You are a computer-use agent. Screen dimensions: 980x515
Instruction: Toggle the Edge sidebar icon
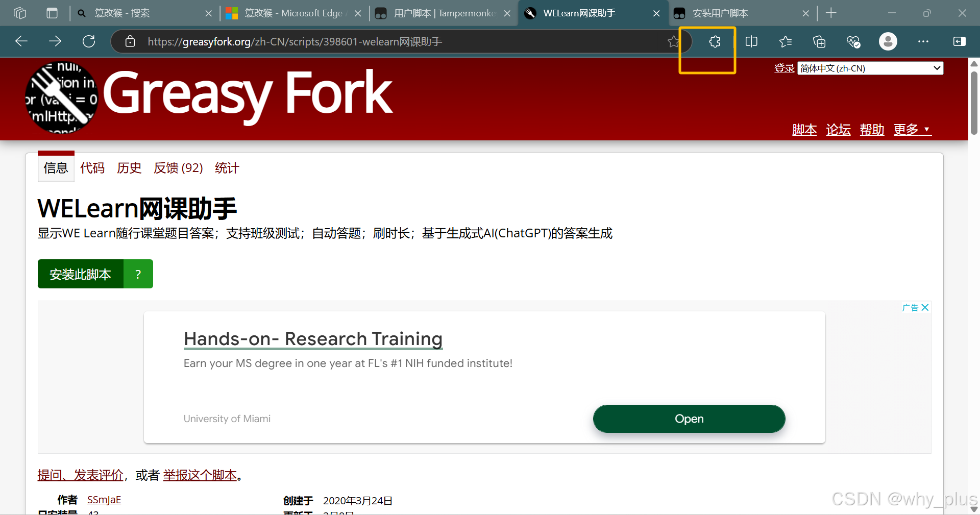coord(959,41)
